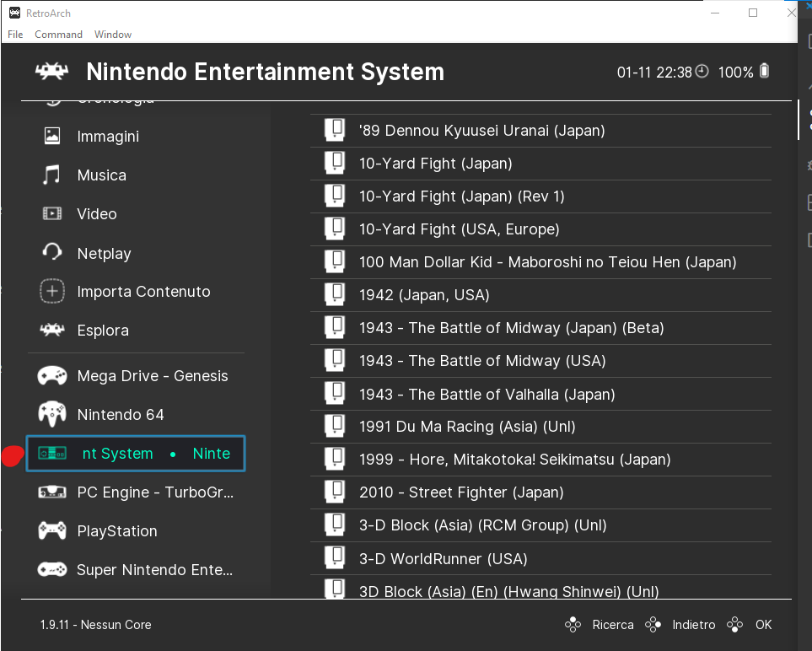The width and height of the screenshot is (812, 651).
Task: Click cartridge icon for 1991 Du Ma Racing
Action: pyautogui.click(x=335, y=426)
